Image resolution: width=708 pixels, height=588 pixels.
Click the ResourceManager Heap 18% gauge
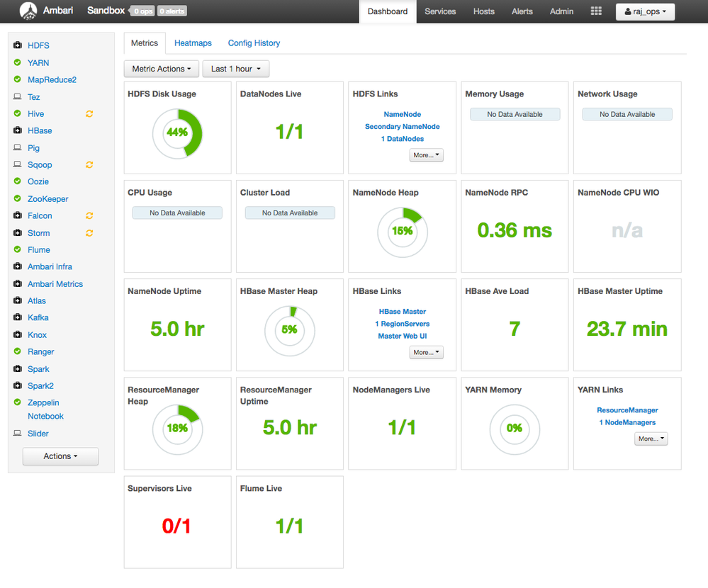coord(177,429)
